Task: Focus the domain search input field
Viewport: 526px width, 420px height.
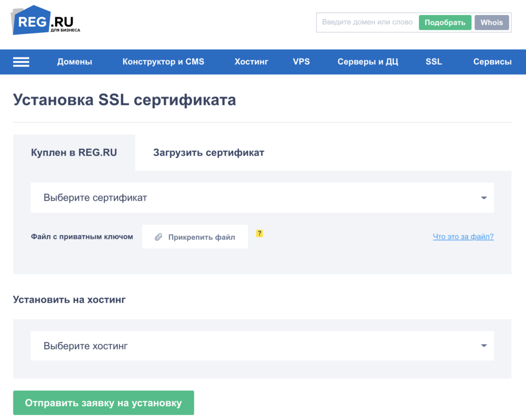Action: [367, 23]
